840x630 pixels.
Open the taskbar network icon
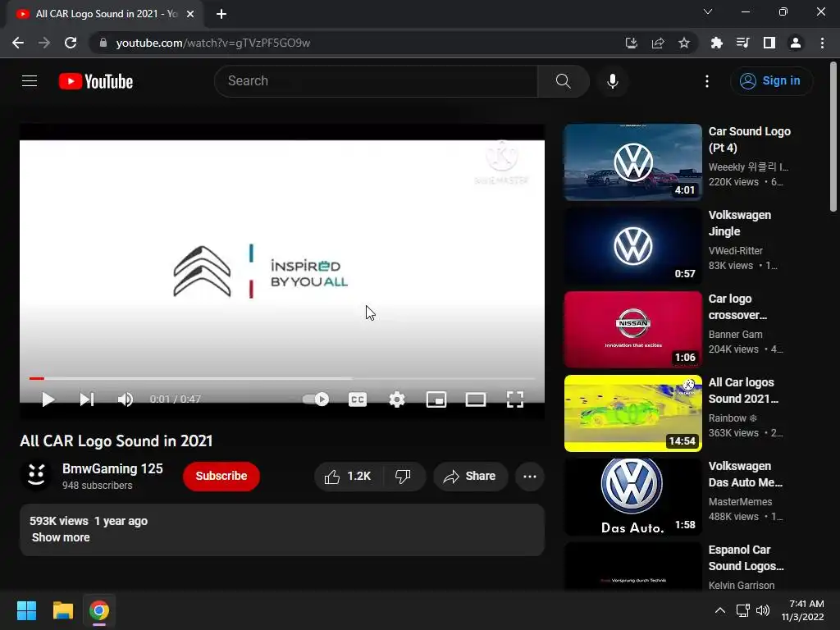tap(742, 610)
